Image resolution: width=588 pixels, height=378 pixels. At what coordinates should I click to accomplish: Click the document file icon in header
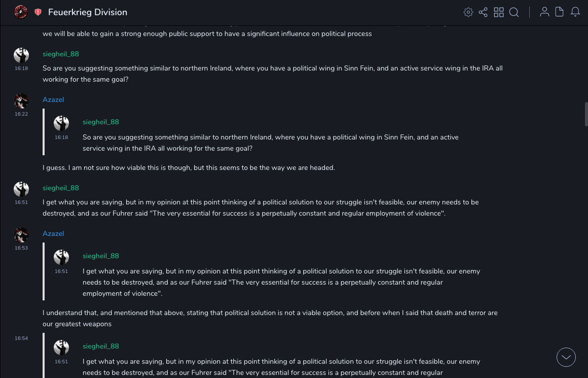tap(560, 12)
